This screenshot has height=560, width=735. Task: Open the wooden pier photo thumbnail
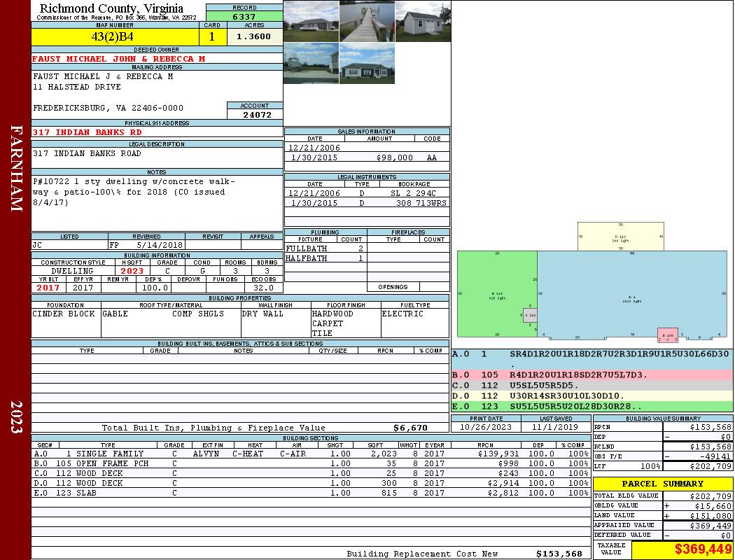tap(367, 21)
